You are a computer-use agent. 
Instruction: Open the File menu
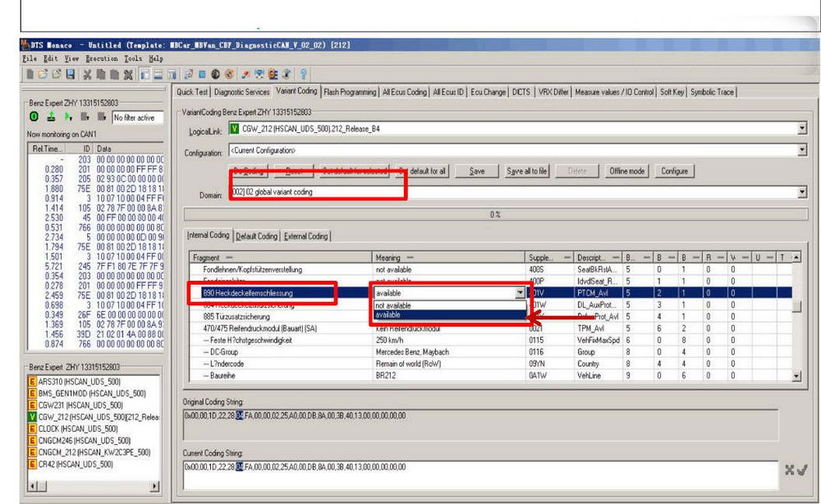pos(30,58)
